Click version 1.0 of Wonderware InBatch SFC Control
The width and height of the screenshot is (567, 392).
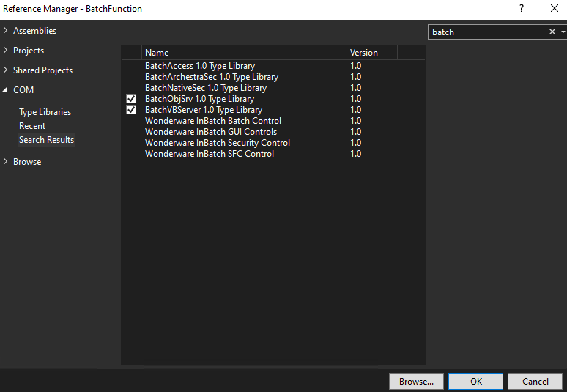(356, 154)
